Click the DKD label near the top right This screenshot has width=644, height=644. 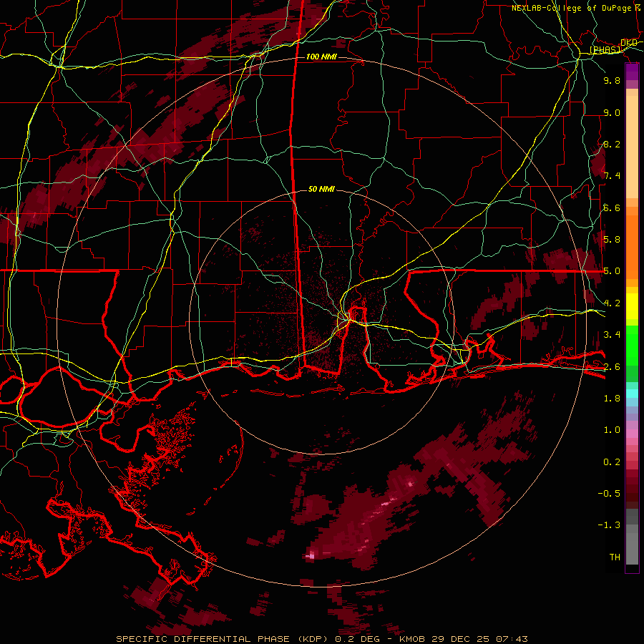click(629, 43)
